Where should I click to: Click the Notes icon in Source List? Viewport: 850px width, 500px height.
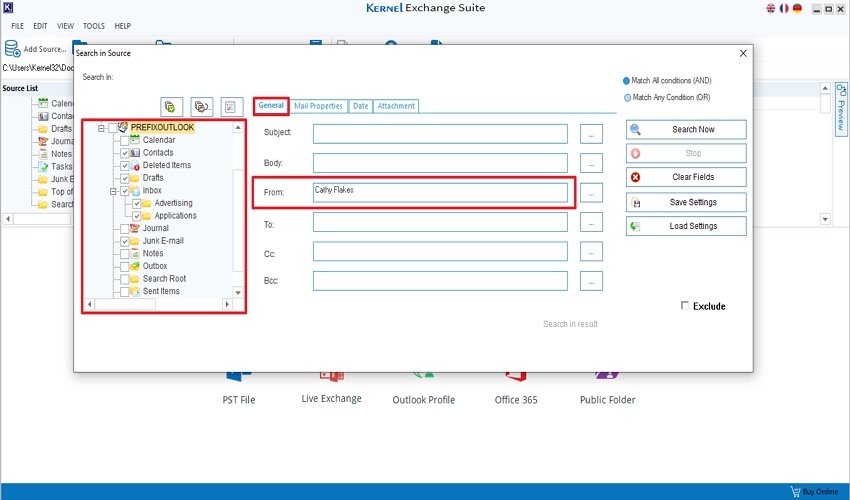(43, 154)
